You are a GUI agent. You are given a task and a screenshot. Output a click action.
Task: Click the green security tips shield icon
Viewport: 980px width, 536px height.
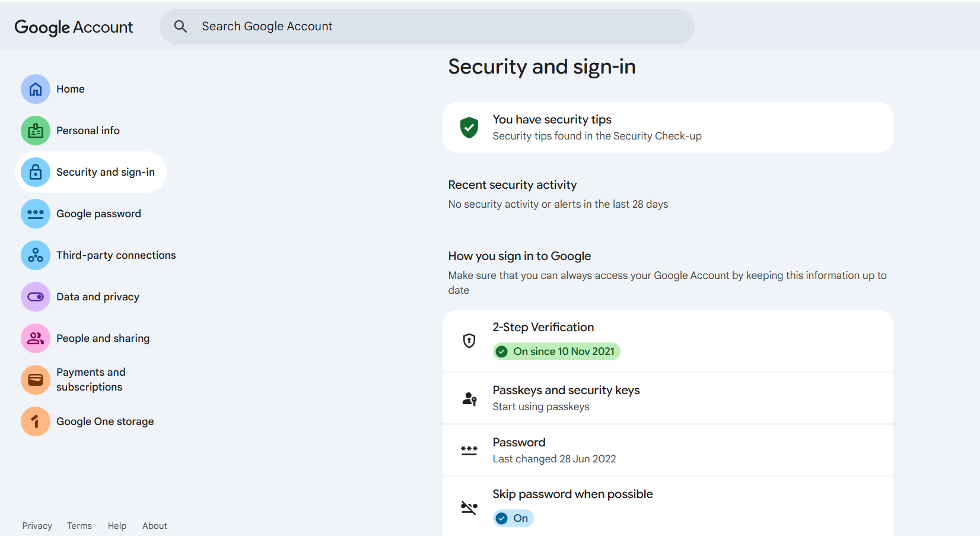point(469,127)
